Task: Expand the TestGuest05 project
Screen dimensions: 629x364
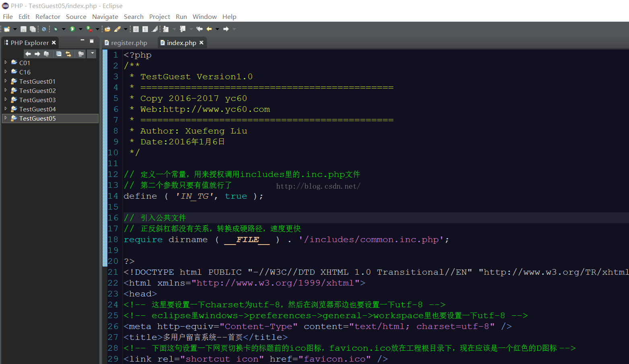Action: [x=6, y=118]
